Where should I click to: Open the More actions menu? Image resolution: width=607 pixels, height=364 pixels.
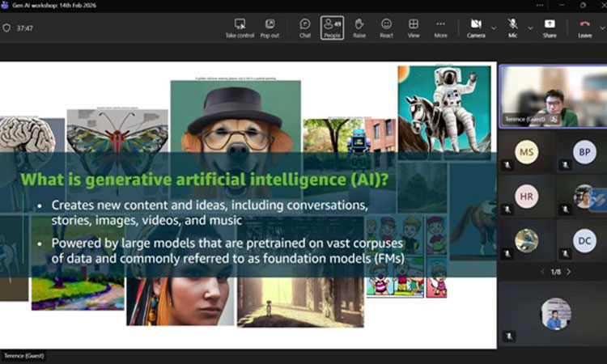point(440,28)
